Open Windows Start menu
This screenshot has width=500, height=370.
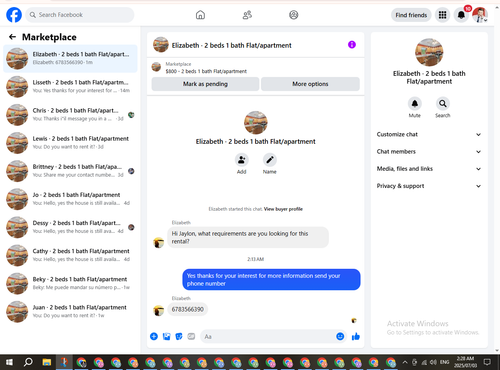pyautogui.click(x=9, y=362)
